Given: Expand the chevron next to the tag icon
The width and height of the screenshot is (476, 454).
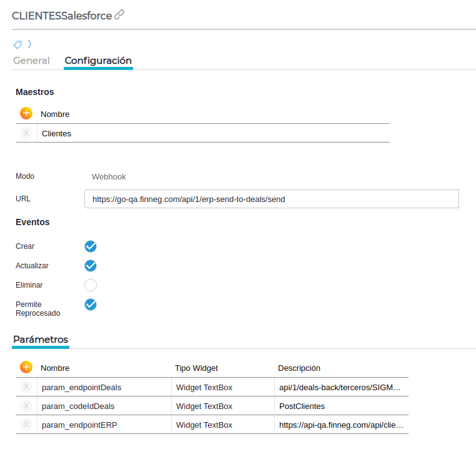Looking at the screenshot, I should point(29,44).
